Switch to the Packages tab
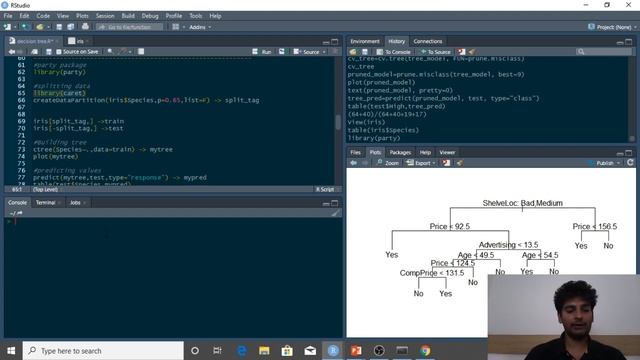Screen dimensions: 640x360 tap(400, 152)
